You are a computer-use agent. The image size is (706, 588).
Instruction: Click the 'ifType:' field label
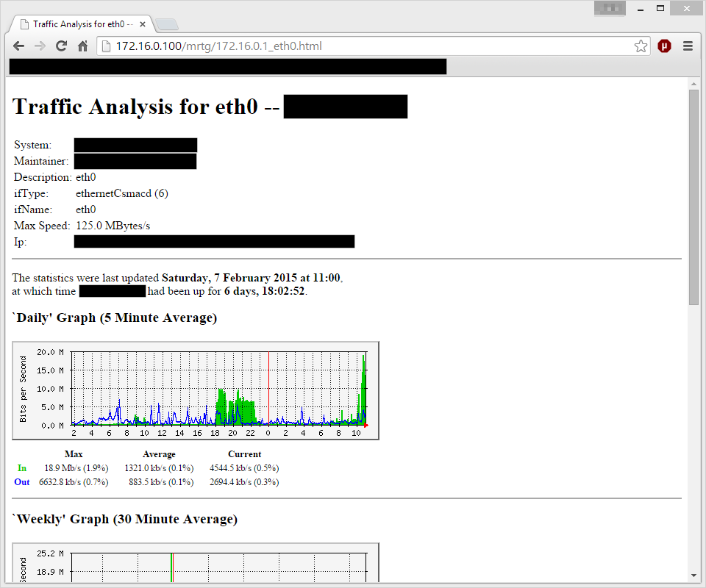coord(31,193)
